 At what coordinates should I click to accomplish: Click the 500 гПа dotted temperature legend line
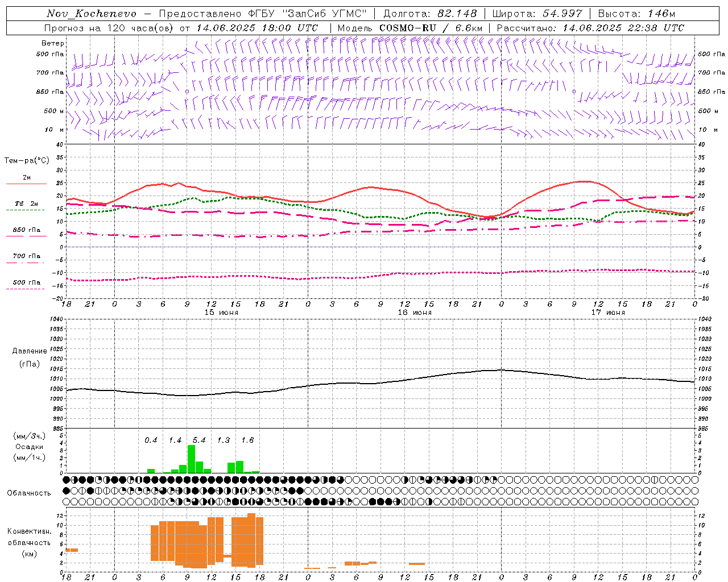click(x=25, y=289)
